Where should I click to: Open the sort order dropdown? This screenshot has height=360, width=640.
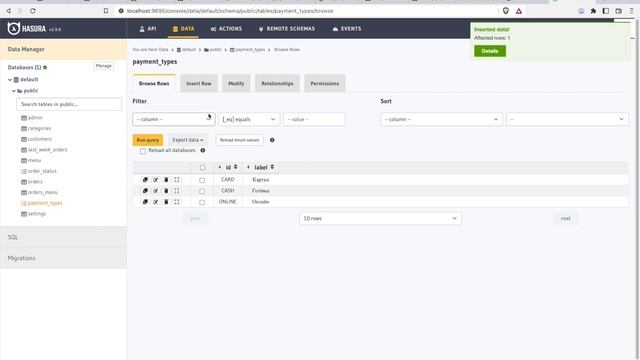click(567, 119)
